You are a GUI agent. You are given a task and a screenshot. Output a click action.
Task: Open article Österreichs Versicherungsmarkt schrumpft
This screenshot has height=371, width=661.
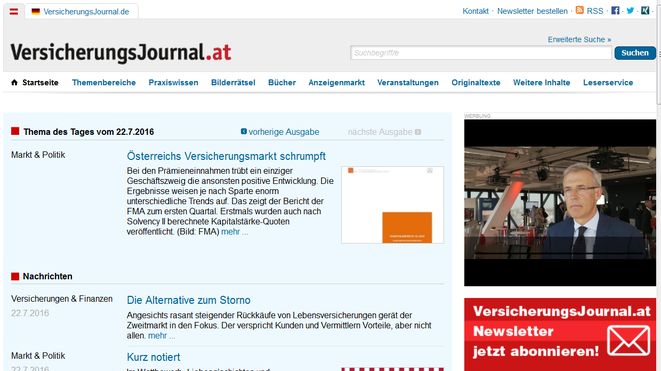(226, 156)
